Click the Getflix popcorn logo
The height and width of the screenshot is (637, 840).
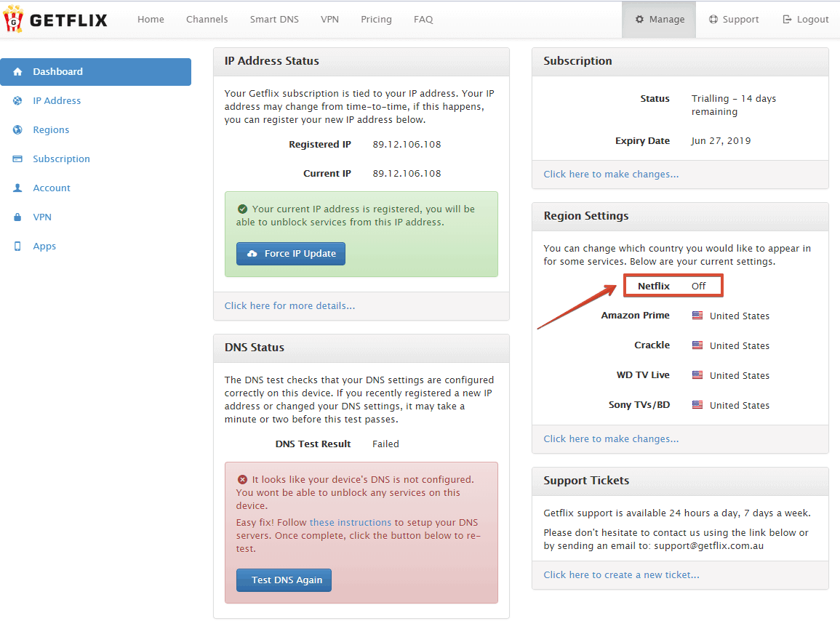coord(13,20)
